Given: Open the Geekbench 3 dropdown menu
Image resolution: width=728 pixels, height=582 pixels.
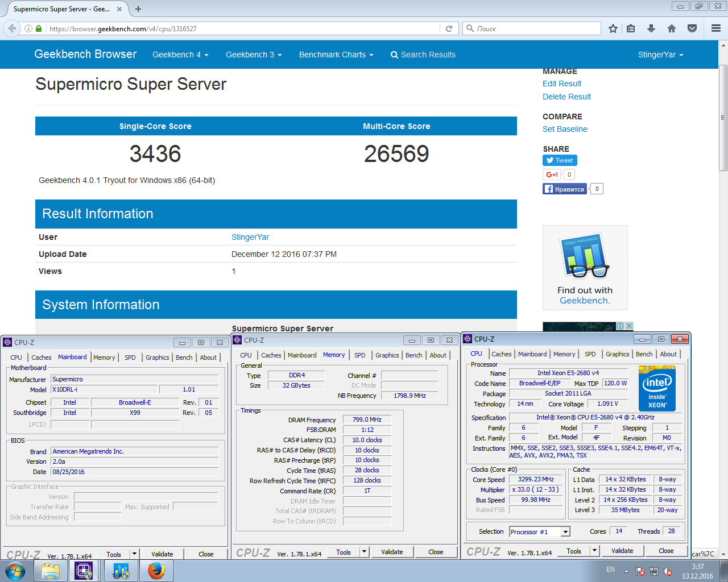Looking at the screenshot, I should [x=254, y=55].
